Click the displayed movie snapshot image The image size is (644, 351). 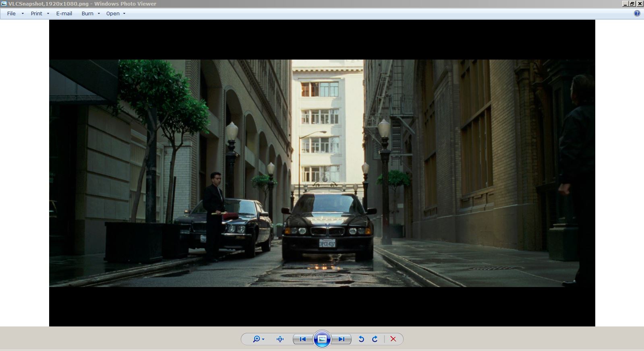click(322, 173)
